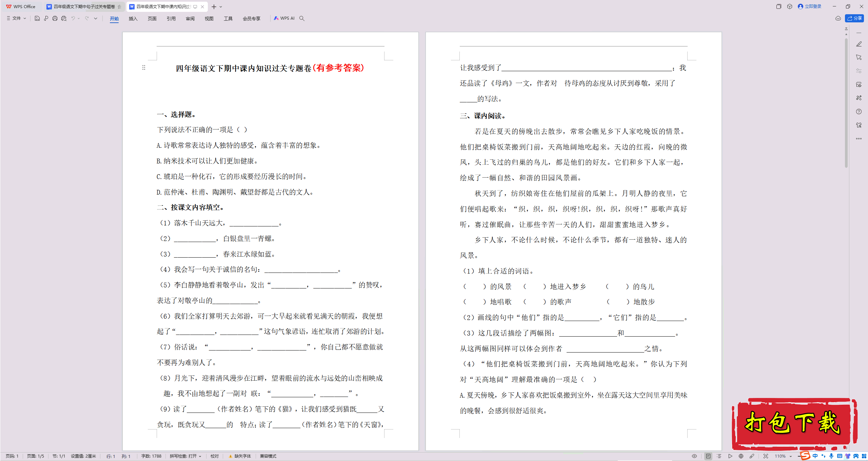The image size is (868, 461).
Task: Switch to the WPS Office home tab
Action: pyautogui.click(x=21, y=7)
